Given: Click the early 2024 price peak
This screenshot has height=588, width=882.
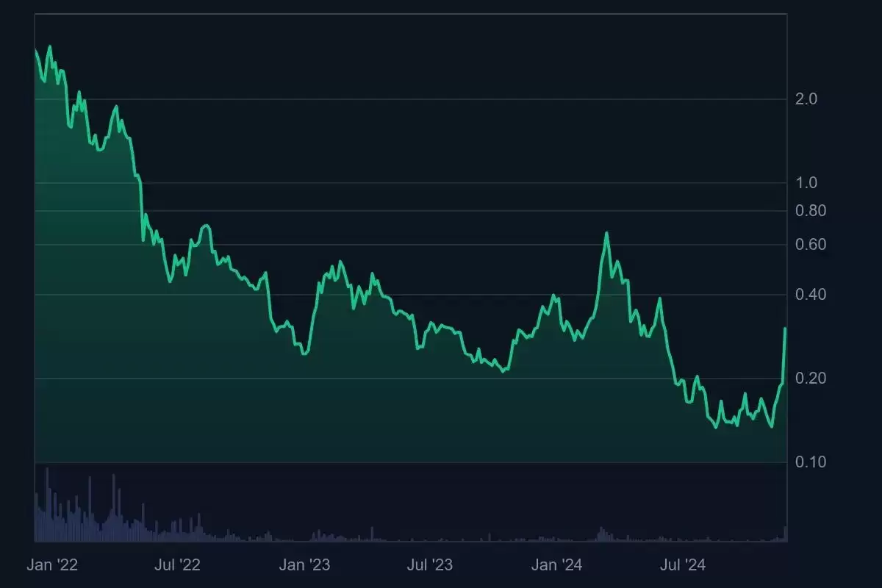Looking at the screenshot, I should point(606,233).
